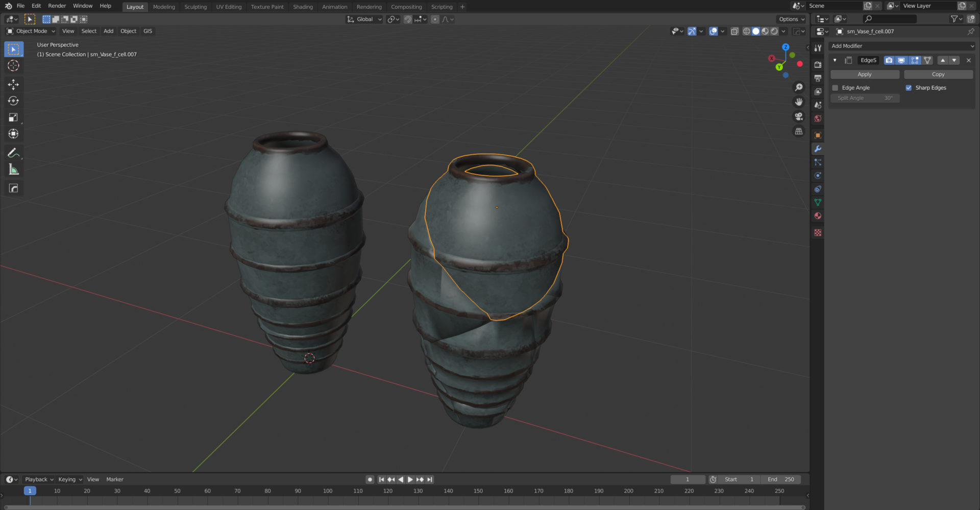Switch to the Shading workspace tab
The width and height of the screenshot is (980, 510).
pos(303,7)
